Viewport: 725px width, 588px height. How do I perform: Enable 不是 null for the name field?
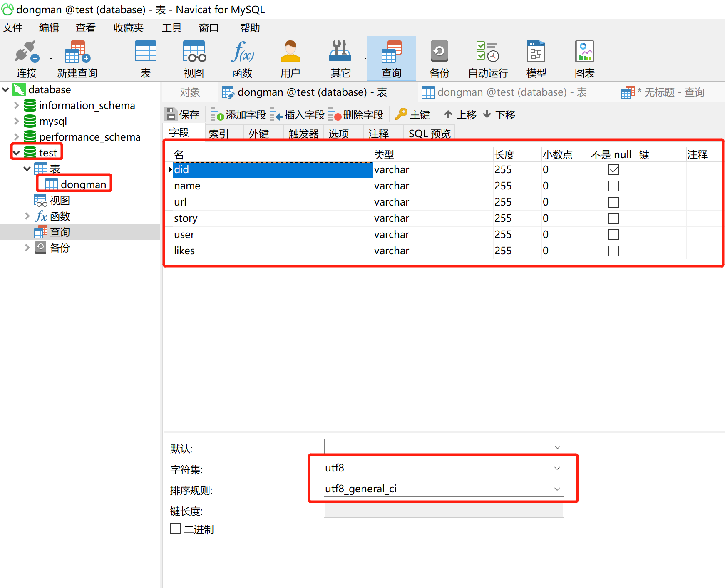(613, 186)
